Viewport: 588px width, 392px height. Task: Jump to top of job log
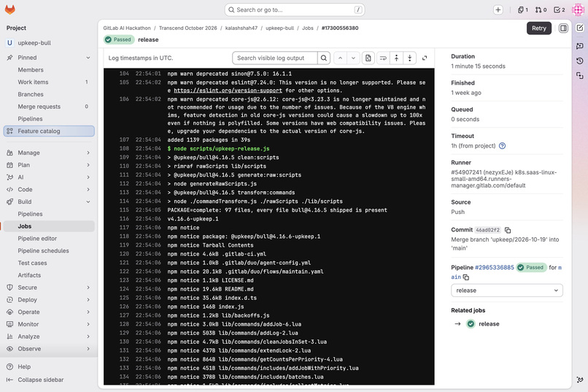(x=396, y=58)
